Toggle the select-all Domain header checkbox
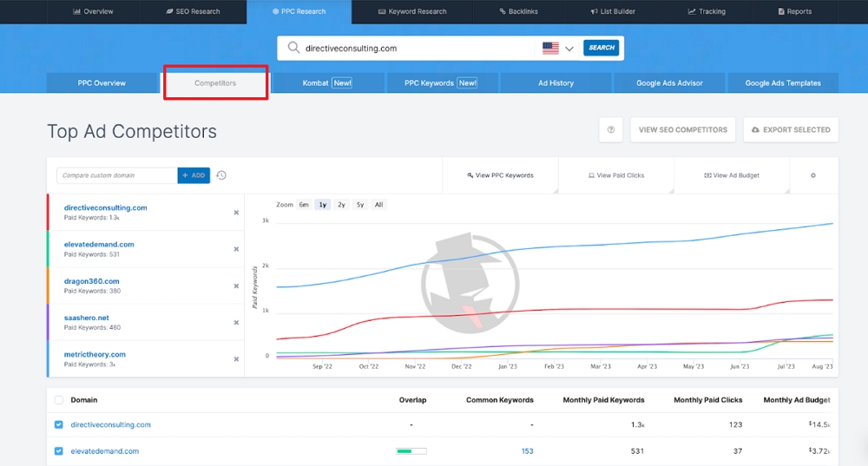 point(59,400)
